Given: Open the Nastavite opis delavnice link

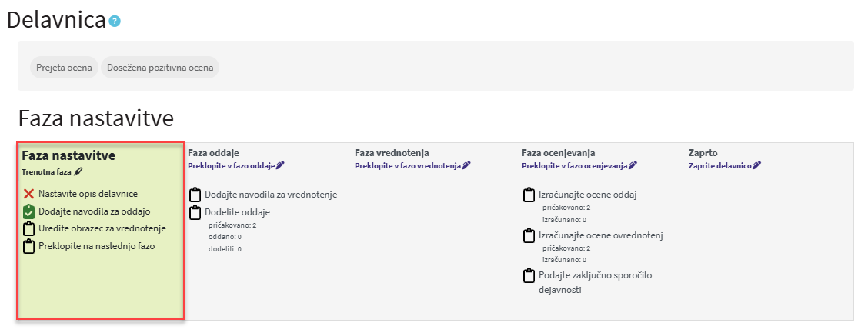Looking at the screenshot, I should pyautogui.click(x=88, y=194).
